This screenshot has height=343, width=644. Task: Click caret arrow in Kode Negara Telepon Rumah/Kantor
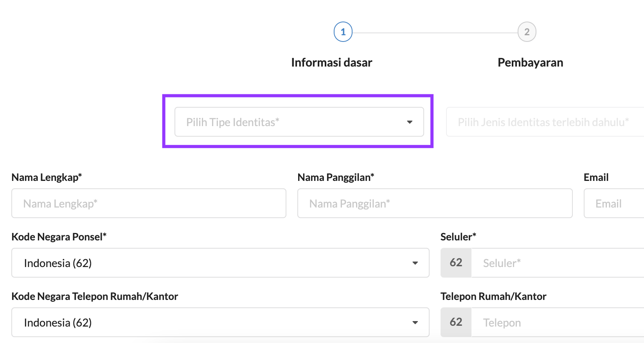[x=415, y=323]
